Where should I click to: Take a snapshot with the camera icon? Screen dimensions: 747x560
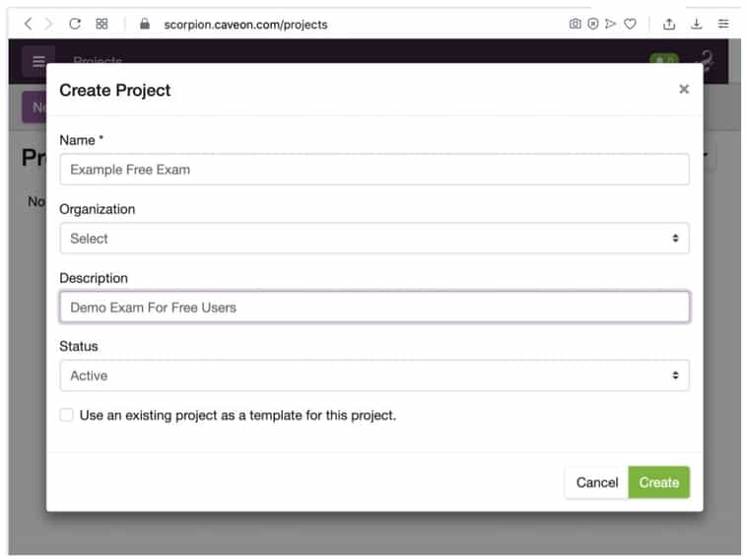tap(576, 24)
